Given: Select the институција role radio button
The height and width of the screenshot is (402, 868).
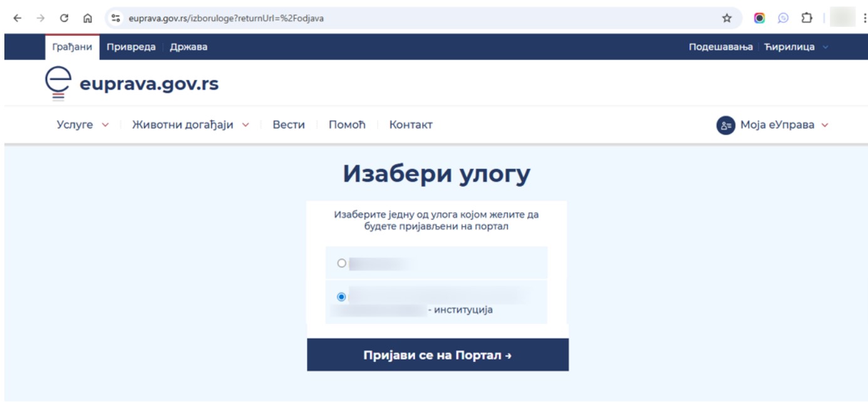Looking at the screenshot, I should (x=341, y=296).
